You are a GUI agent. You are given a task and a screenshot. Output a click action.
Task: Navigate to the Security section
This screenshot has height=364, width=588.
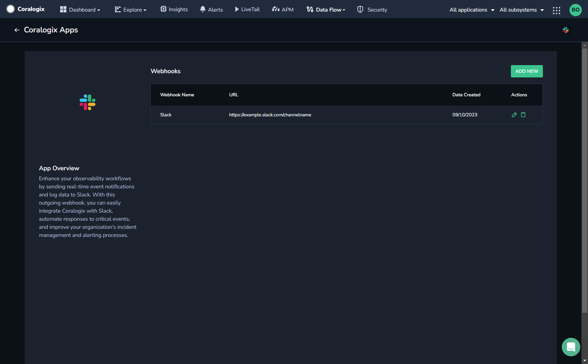372,9
